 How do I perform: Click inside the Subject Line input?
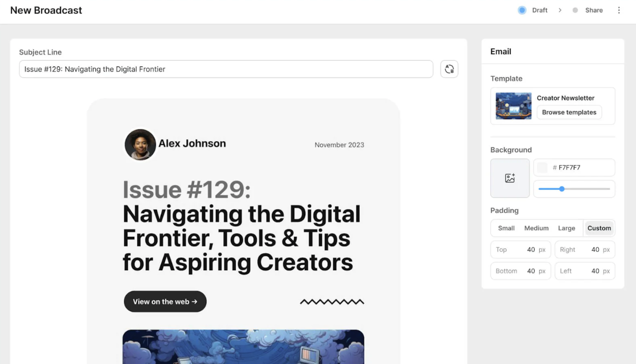pyautogui.click(x=226, y=69)
